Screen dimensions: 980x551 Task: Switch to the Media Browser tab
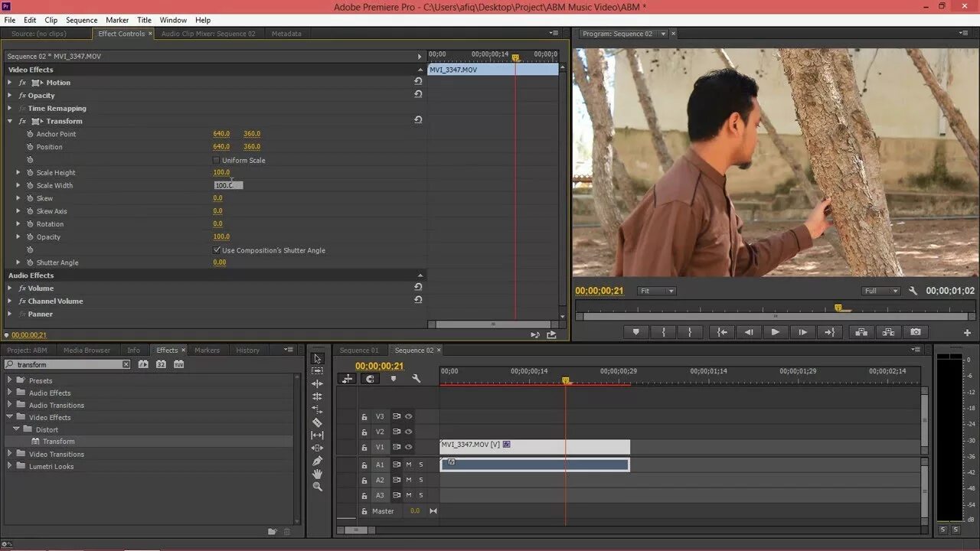[x=87, y=350]
